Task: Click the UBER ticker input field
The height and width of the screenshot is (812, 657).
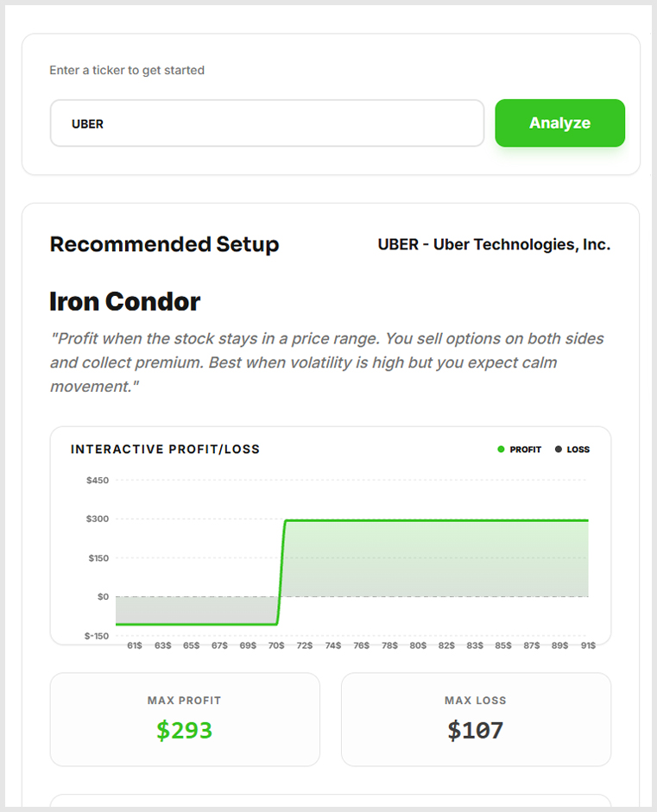Action: point(267,123)
